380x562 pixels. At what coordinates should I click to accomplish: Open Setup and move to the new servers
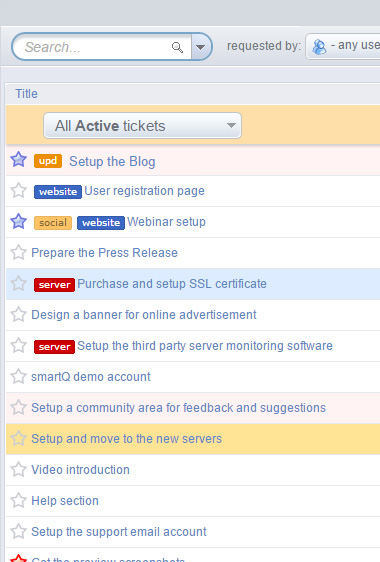[127, 439]
